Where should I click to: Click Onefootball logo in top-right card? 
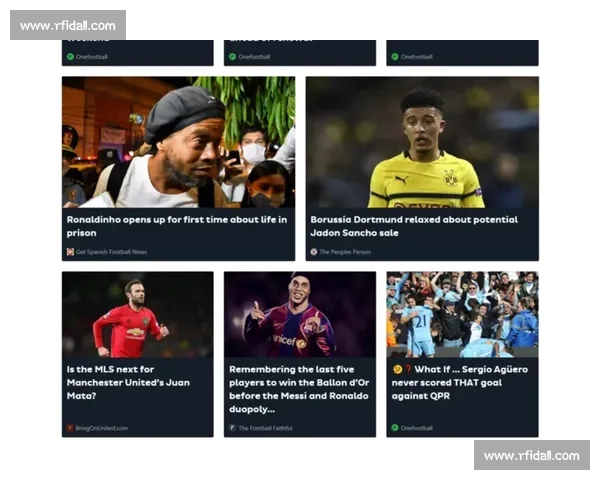[x=395, y=57]
